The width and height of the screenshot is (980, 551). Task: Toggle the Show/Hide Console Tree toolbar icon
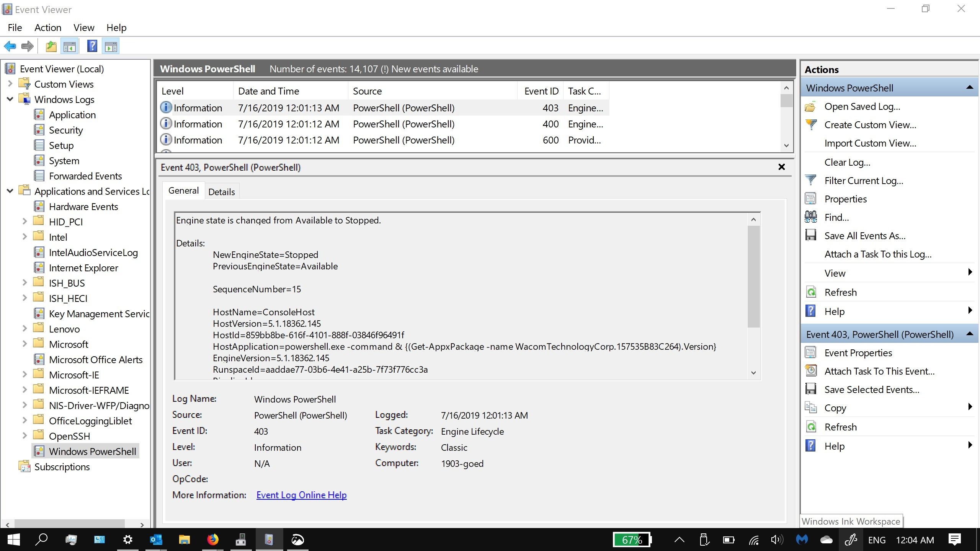click(x=70, y=47)
